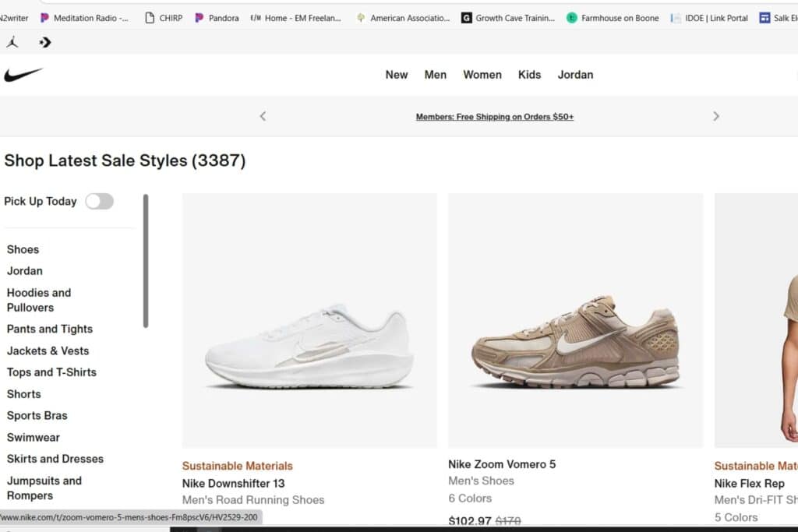Expand the Jordan filter category

pos(24,271)
